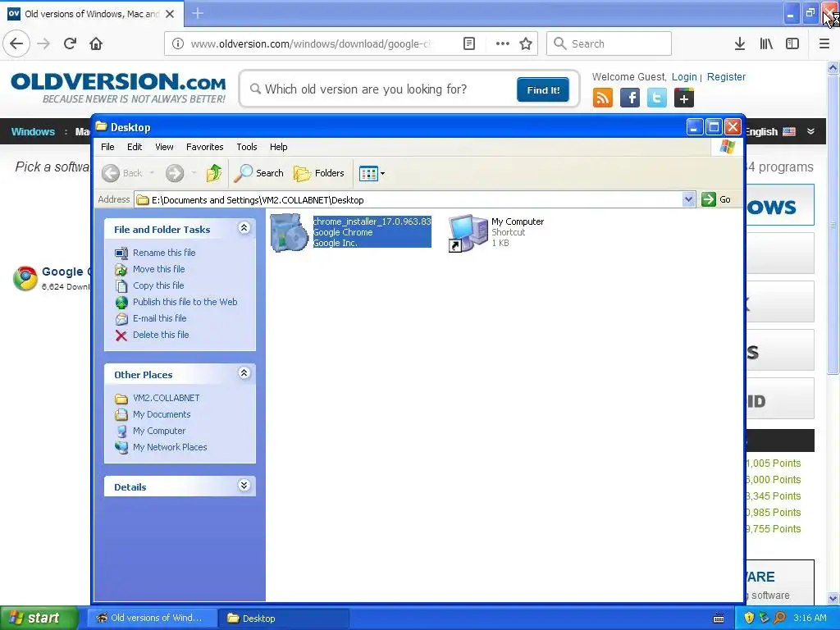Open Back button history dropdown
This screenshot has width=840, height=630.
[152, 173]
